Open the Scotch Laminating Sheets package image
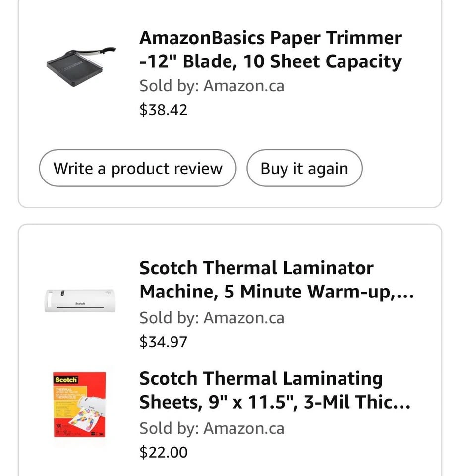The height and width of the screenshot is (476, 460). pos(79,405)
